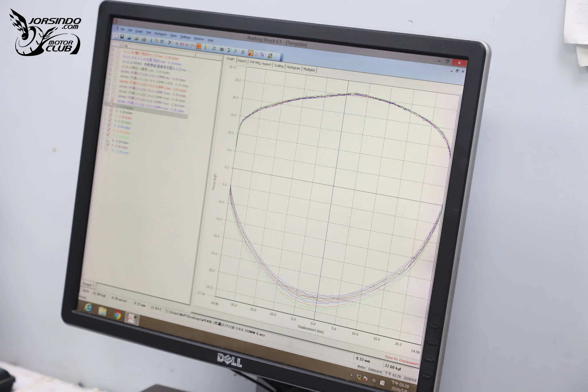Open the Hardware menu

point(160,34)
